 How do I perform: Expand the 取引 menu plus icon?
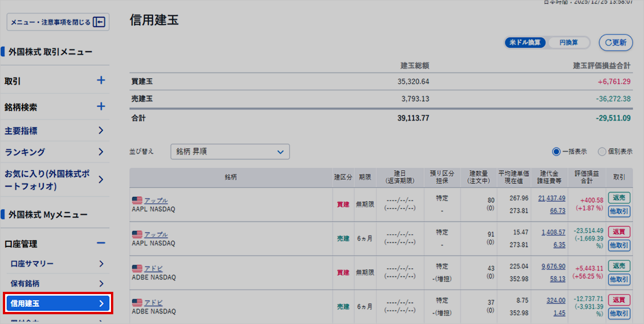(x=101, y=81)
